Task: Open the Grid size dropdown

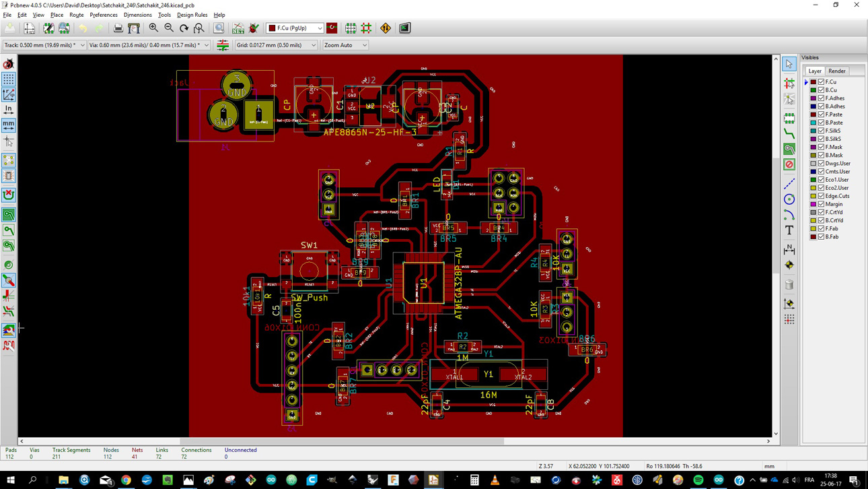Action: pos(276,45)
